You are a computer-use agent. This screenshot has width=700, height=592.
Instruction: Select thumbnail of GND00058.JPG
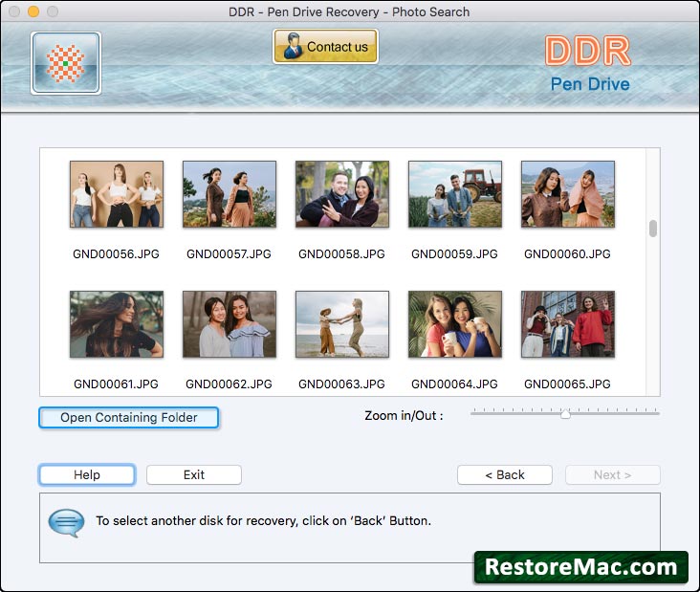[342, 194]
